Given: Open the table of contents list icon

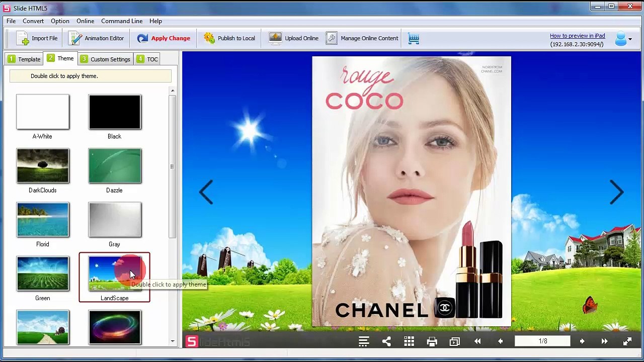Looking at the screenshot, I should 364,342.
